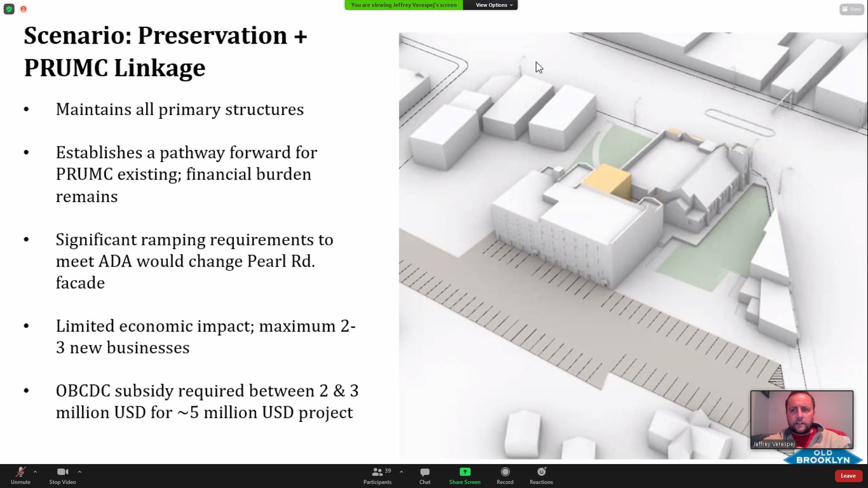Click the bullet 'Limited economic impact'

[206, 337]
